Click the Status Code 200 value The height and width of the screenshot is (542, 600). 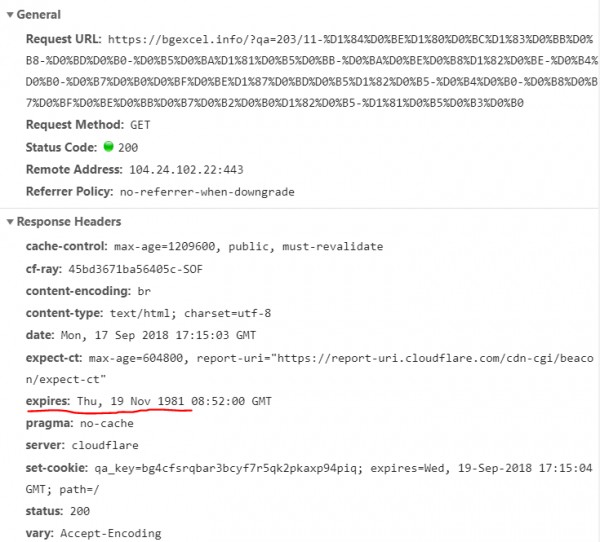point(127,147)
